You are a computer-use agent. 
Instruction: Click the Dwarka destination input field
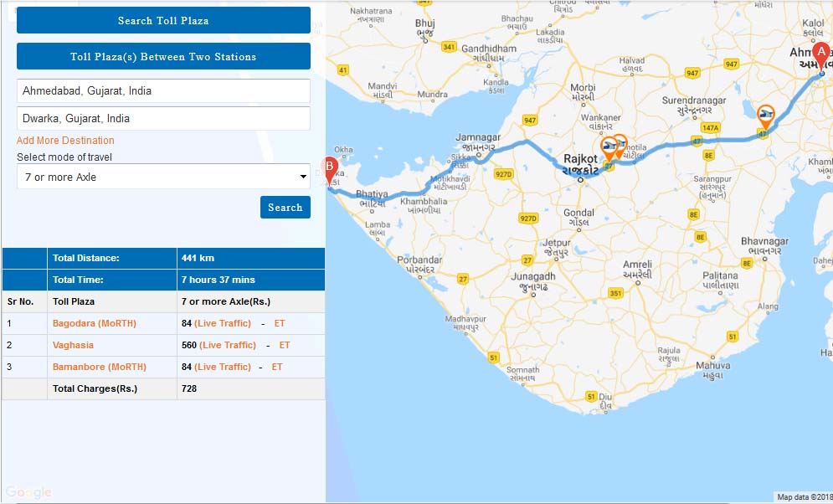point(163,119)
